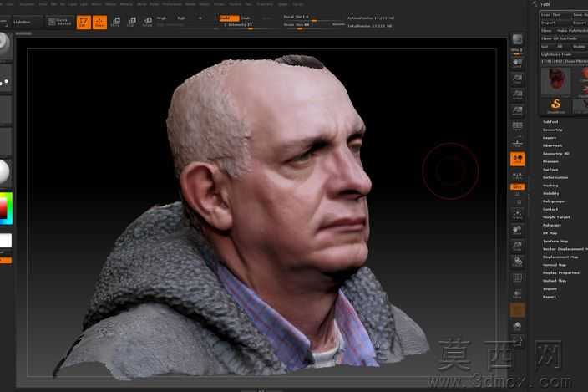
Task: Activate Edit mode button
Action: point(84,22)
